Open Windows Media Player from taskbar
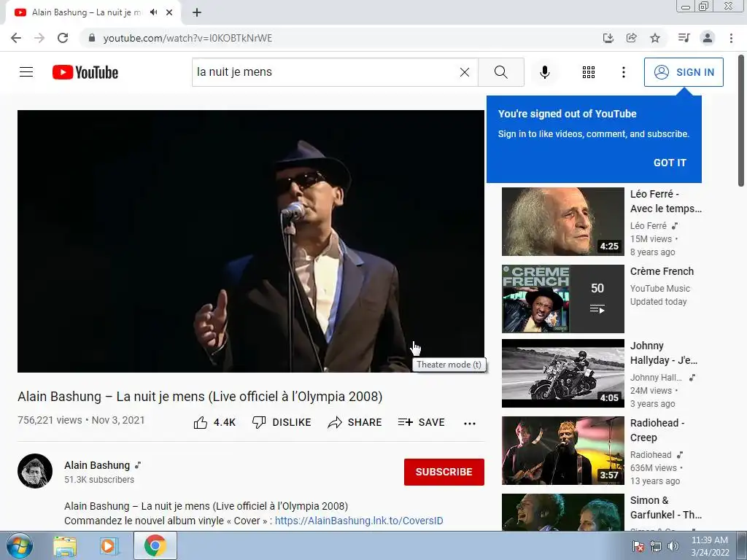 coord(109,546)
